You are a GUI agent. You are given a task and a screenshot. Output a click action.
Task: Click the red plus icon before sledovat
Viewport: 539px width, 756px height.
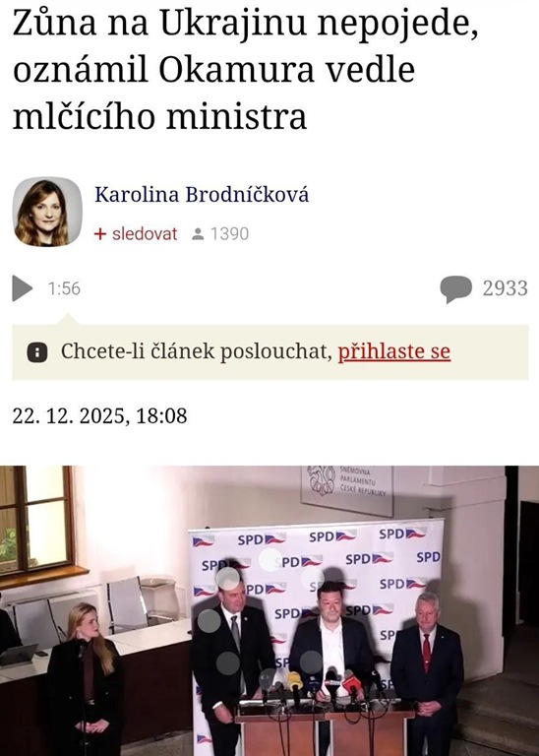click(x=99, y=234)
